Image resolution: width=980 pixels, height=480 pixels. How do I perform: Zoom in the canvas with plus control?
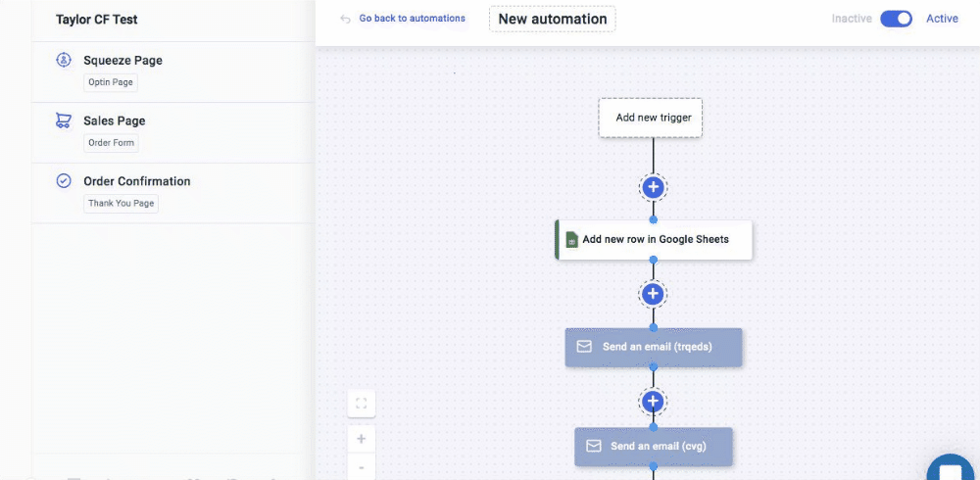coord(362,439)
